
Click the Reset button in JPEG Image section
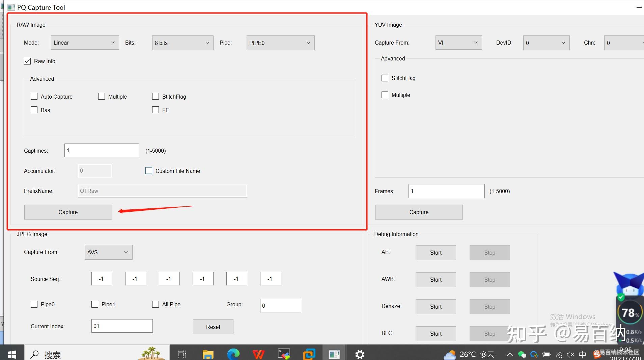tap(213, 327)
